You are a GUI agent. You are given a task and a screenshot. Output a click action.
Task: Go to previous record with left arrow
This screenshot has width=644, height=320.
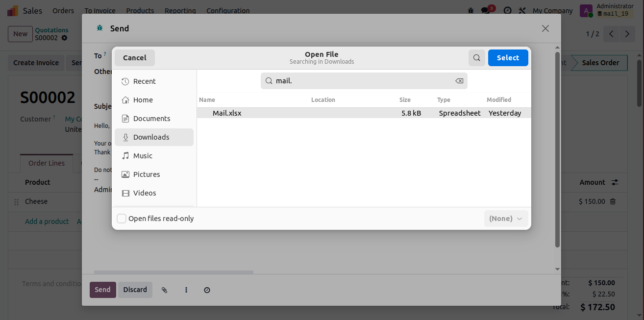point(611,34)
